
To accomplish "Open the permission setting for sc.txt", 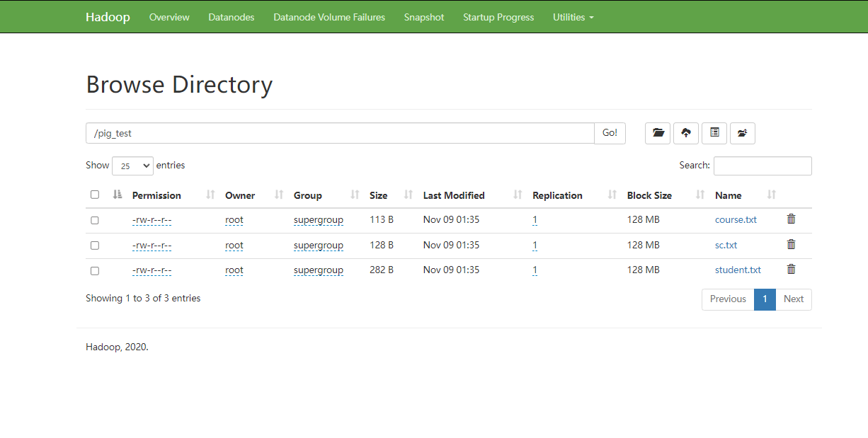I will point(152,246).
